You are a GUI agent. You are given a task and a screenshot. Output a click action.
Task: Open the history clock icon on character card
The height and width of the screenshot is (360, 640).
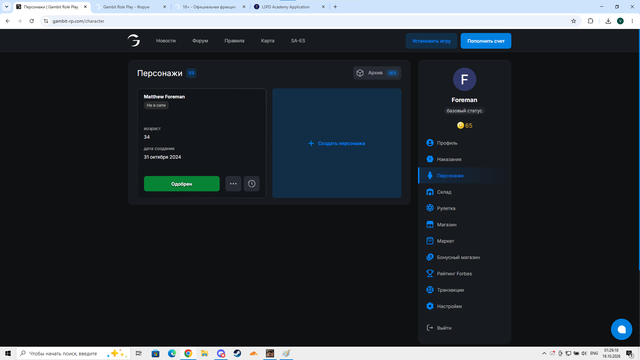click(x=251, y=184)
